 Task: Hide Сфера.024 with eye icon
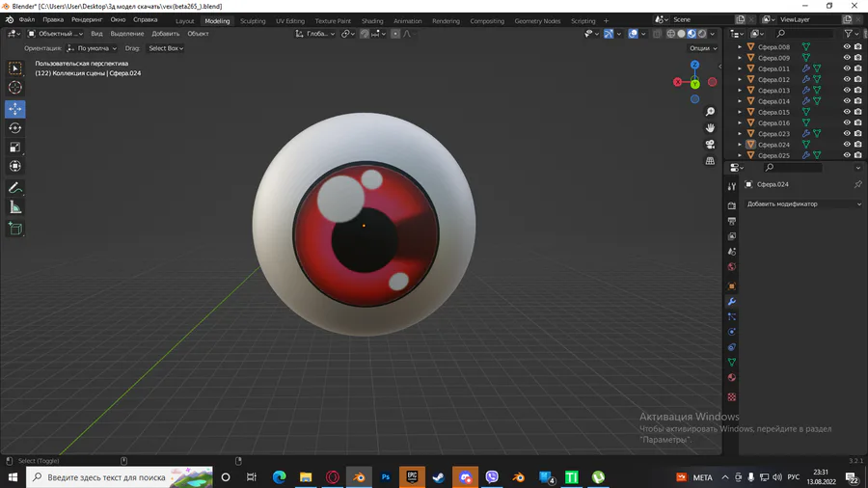coord(847,145)
